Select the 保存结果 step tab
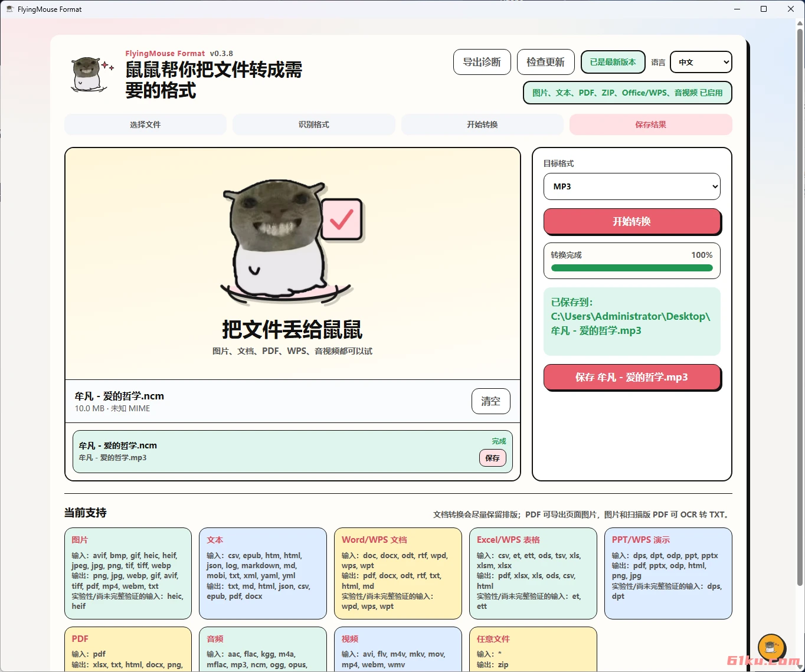The image size is (805, 672). [651, 124]
